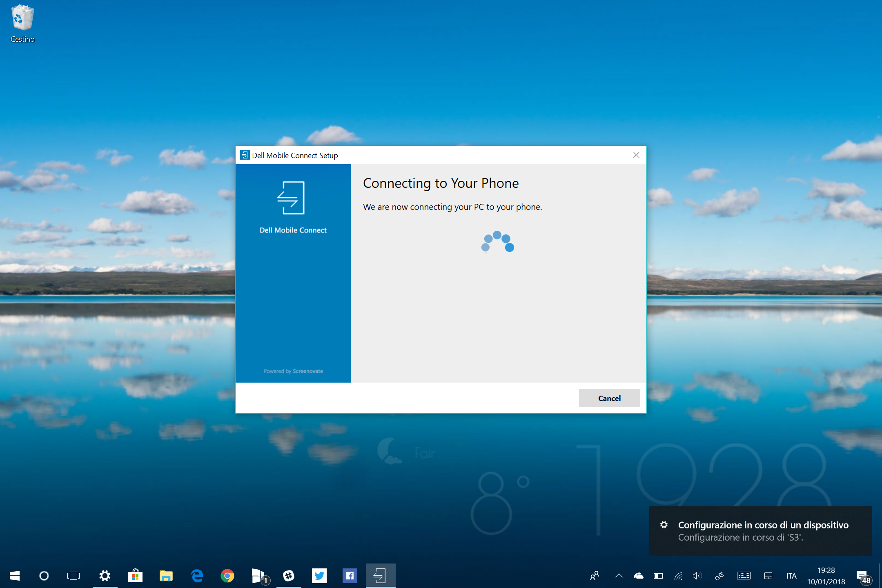Screen dimensions: 882x588
Task: Select Dell Mobile Connect taskbar icon
Action: point(381,576)
